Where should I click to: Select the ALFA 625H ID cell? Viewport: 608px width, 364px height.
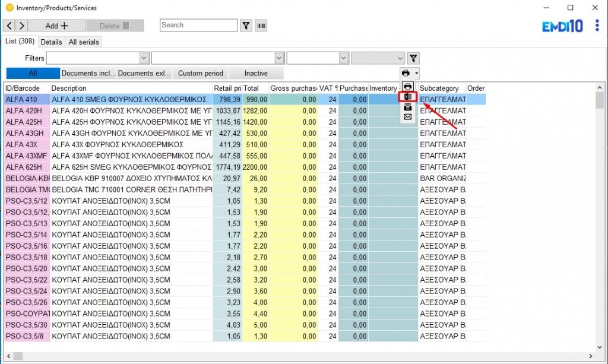(27, 167)
